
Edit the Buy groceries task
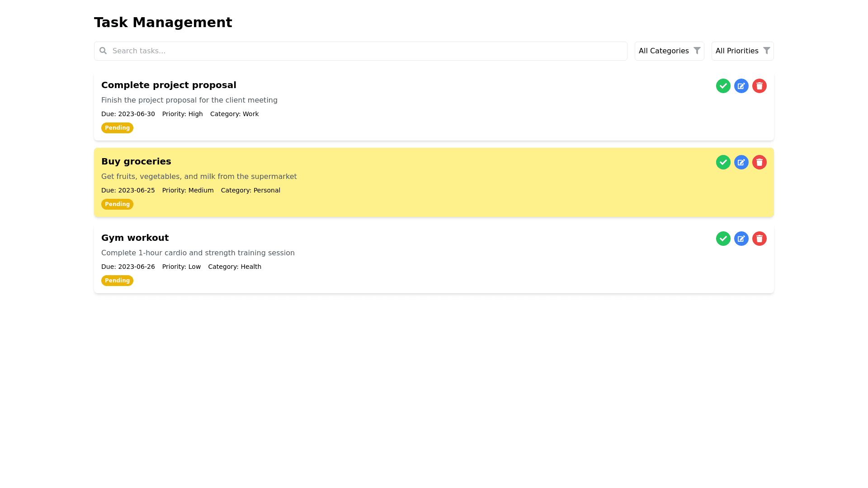pos(741,162)
